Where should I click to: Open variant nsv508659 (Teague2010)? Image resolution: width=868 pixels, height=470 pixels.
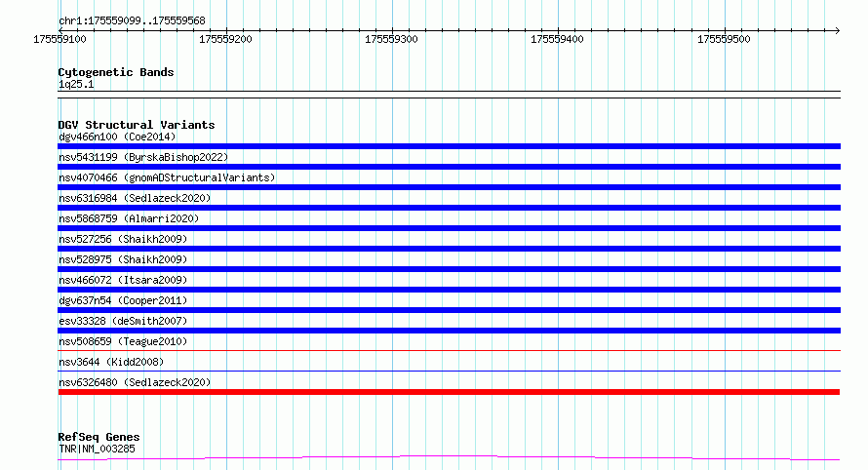click(123, 341)
